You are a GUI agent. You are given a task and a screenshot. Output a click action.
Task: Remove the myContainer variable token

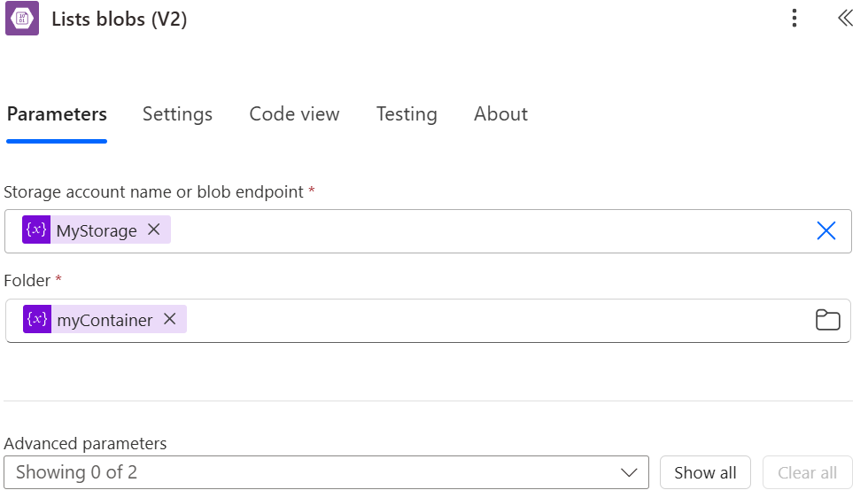pyautogui.click(x=170, y=319)
